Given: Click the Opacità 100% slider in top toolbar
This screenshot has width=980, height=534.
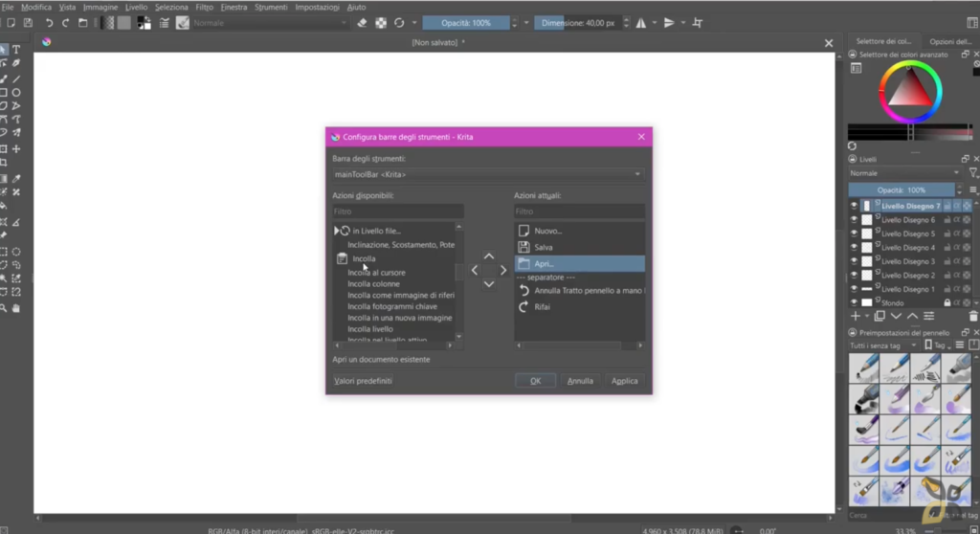Looking at the screenshot, I should tap(466, 23).
